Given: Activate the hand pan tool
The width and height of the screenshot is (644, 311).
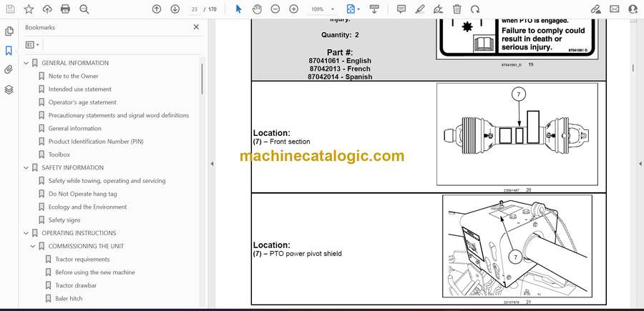Looking at the screenshot, I should [257, 9].
